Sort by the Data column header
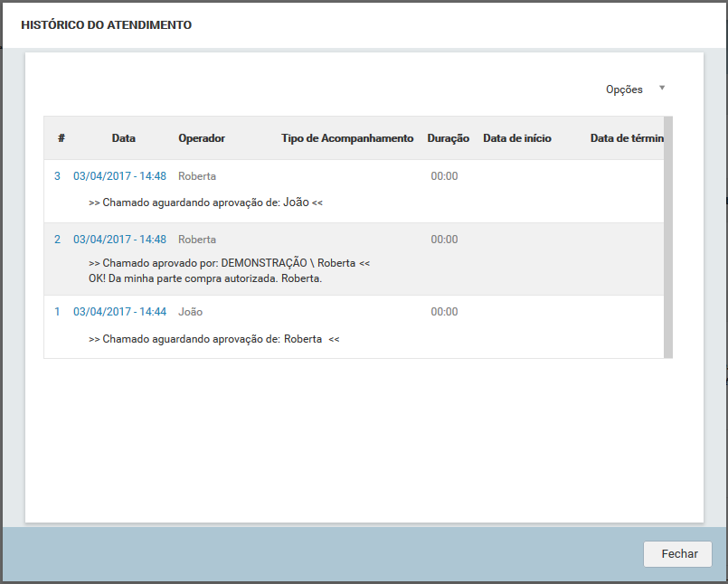This screenshot has width=728, height=584. tap(124, 138)
